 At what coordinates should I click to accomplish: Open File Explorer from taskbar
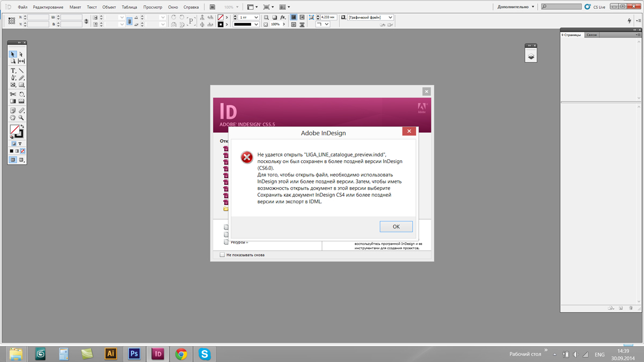[16, 353]
